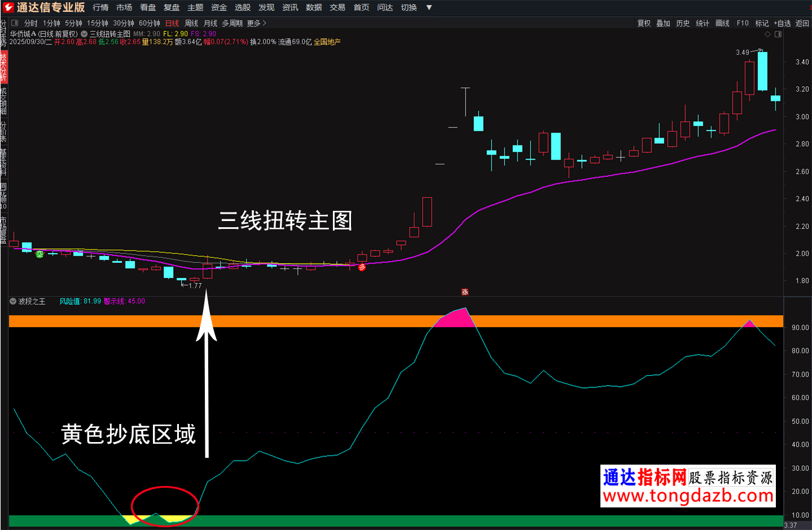Open the 发现 menu

(266, 7)
